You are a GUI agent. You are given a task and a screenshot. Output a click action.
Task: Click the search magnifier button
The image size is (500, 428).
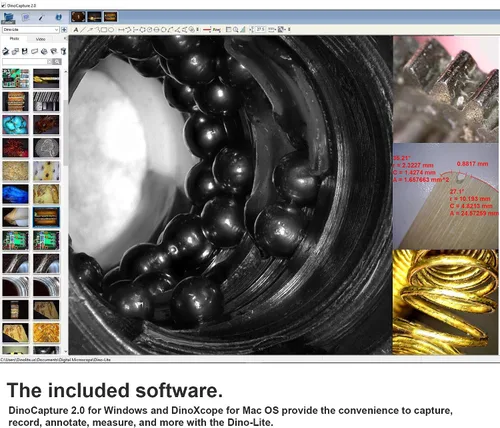pyautogui.click(x=57, y=62)
